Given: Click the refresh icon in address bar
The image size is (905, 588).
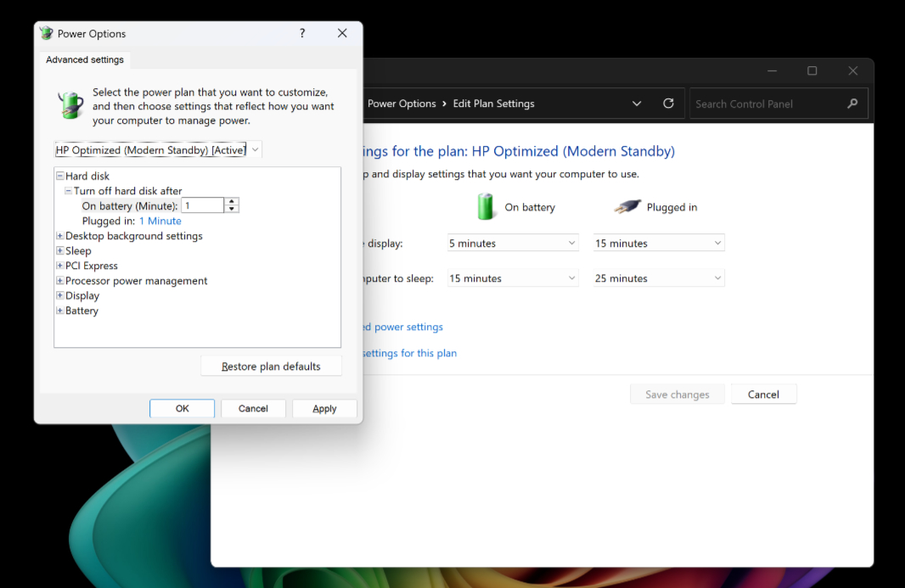Looking at the screenshot, I should (x=668, y=104).
